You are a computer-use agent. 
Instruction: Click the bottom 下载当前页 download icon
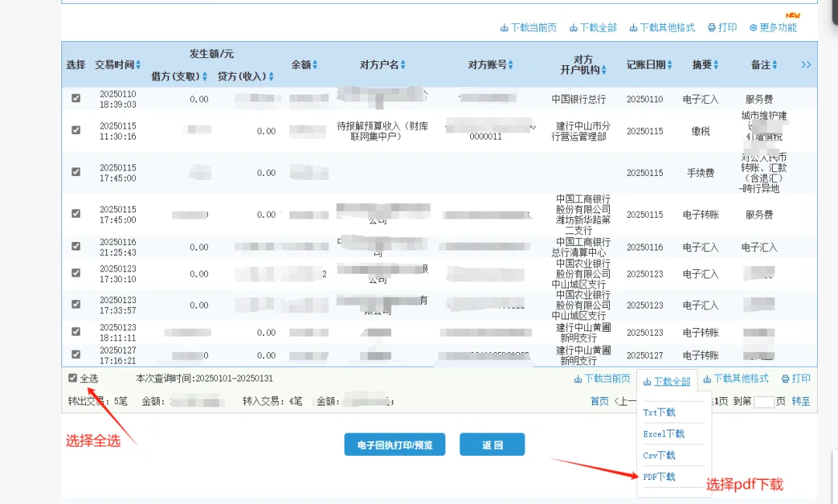point(577,379)
